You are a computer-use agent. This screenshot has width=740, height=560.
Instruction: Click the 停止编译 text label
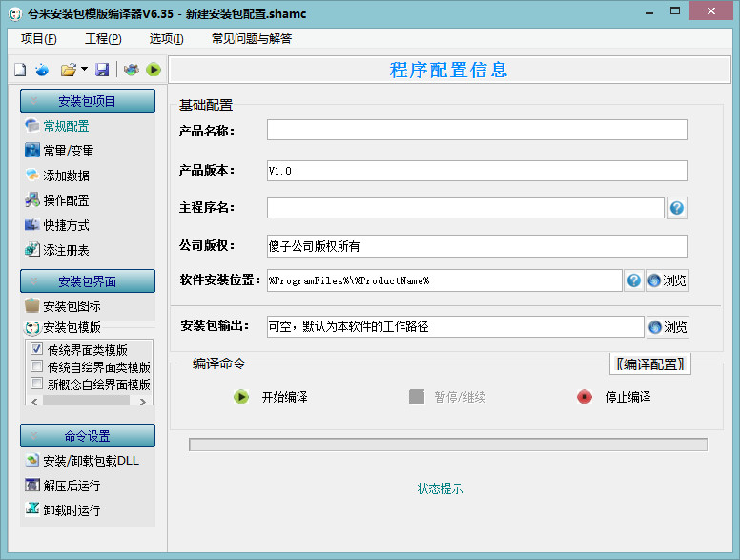click(x=628, y=397)
